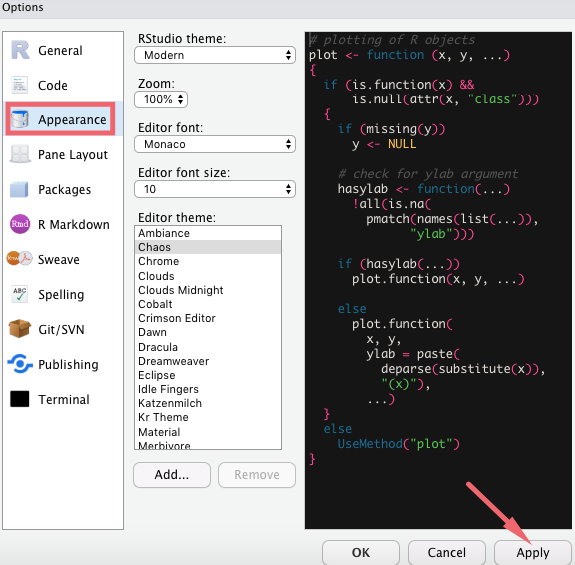Open Pane Layout grid icon
The image size is (575, 565).
click(x=20, y=154)
